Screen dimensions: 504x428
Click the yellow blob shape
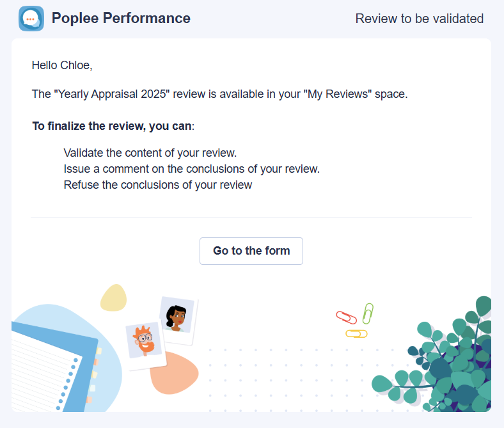113,297
